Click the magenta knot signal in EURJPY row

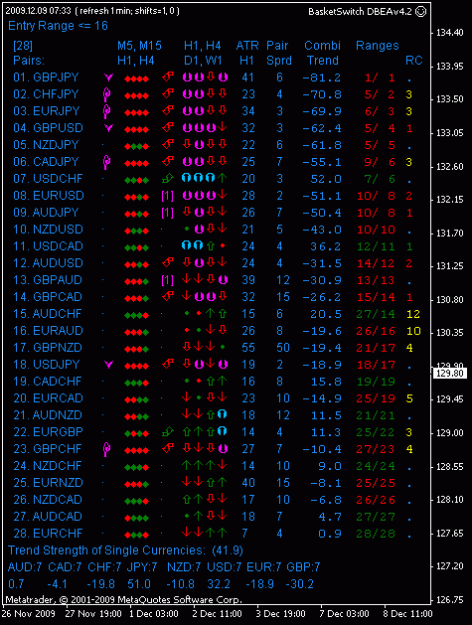click(106, 111)
